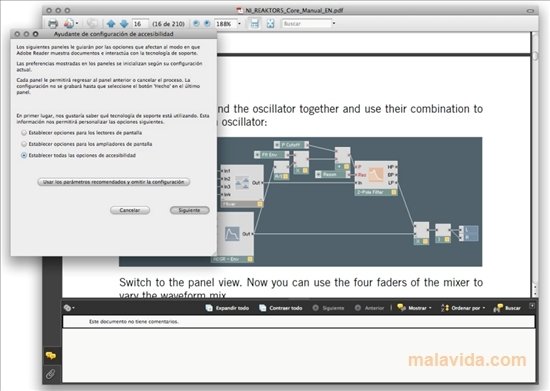This screenshot has width=550, height=391.
Task: Open the zoom percentage dropdown arrow
Action: 240,24
